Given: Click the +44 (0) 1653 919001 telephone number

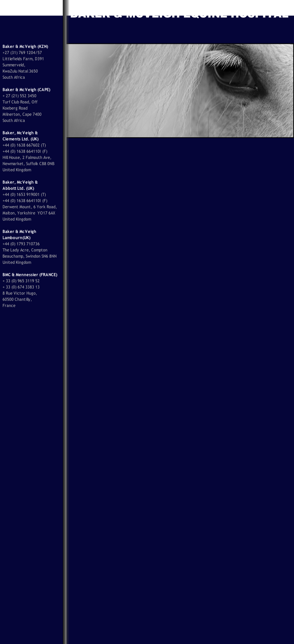Looking at the screenshot, I should 24,195.
